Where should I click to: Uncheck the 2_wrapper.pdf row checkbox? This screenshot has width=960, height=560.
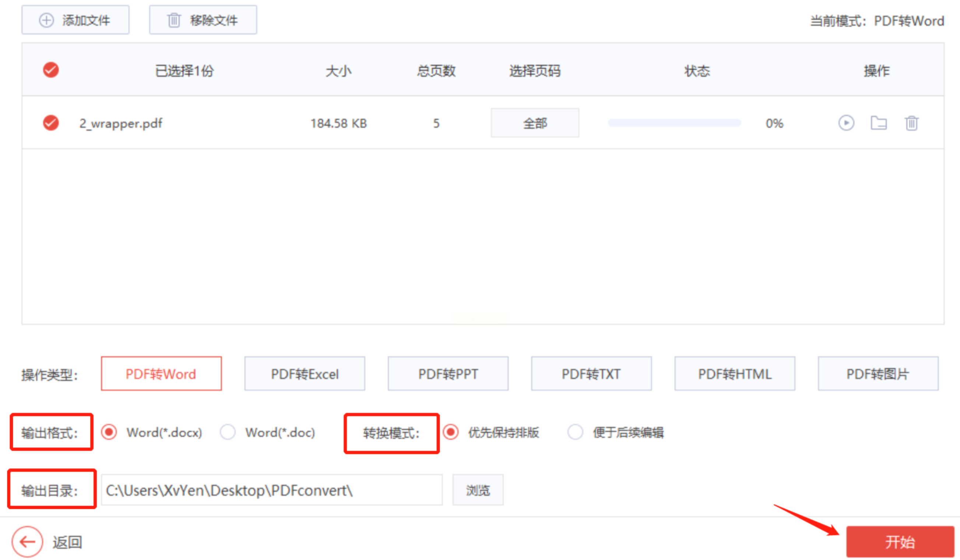(51, 123)
